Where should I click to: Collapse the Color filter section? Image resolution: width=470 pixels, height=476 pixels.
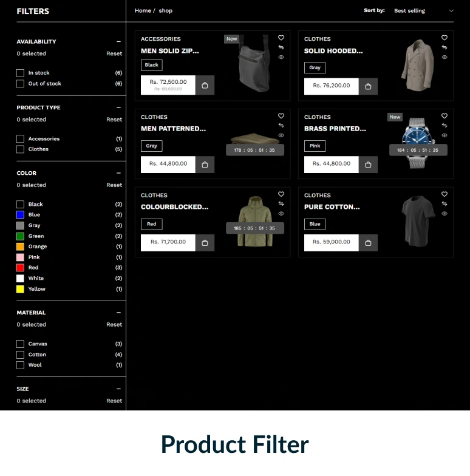click(x=118, y=173)
